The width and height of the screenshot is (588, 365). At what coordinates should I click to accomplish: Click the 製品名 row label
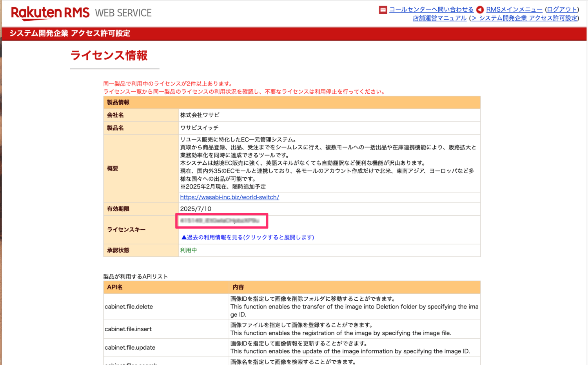pyautogui.click(x=115, y=128)
